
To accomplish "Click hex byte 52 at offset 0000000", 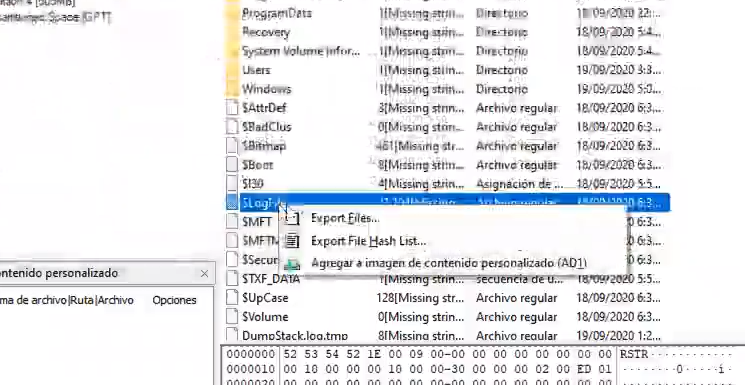I will click(x=289, y=354).
